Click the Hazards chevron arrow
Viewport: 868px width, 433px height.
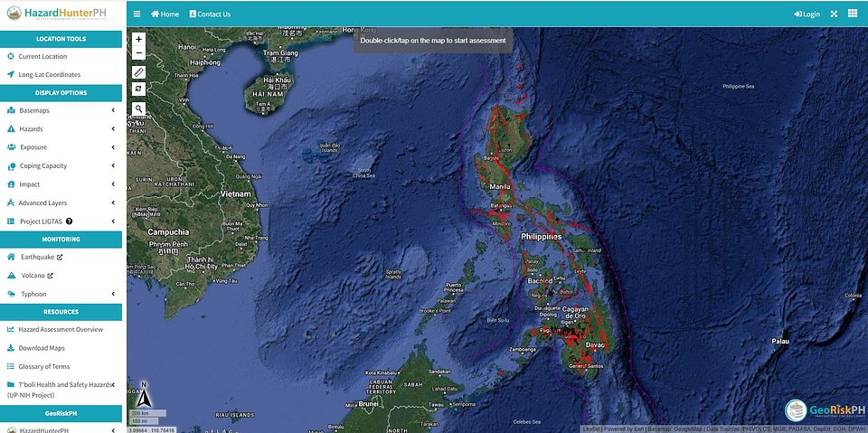tap(113, 129)
